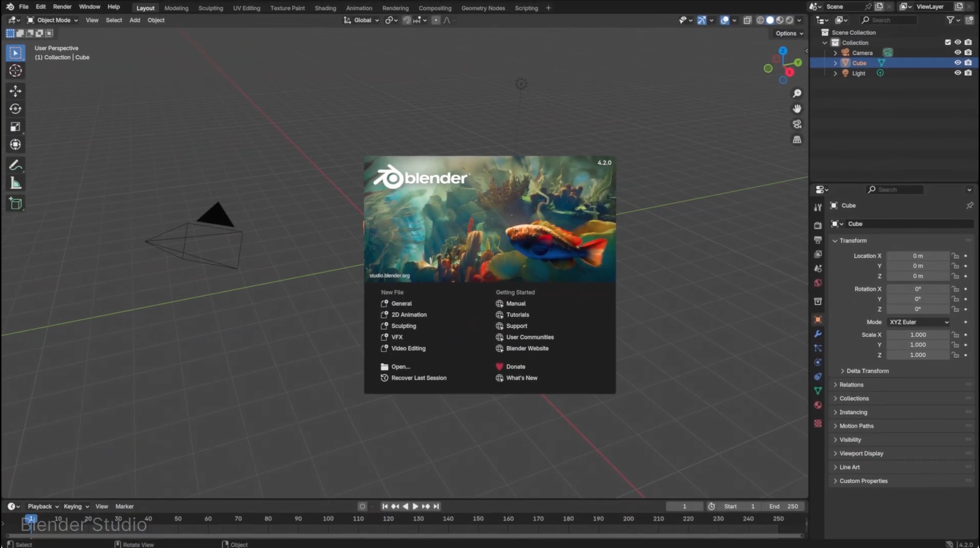Viewport: 980px width, 548px height.
Task: Open the Tutorials link on splash screen
Action: click(x=517, y=315)
